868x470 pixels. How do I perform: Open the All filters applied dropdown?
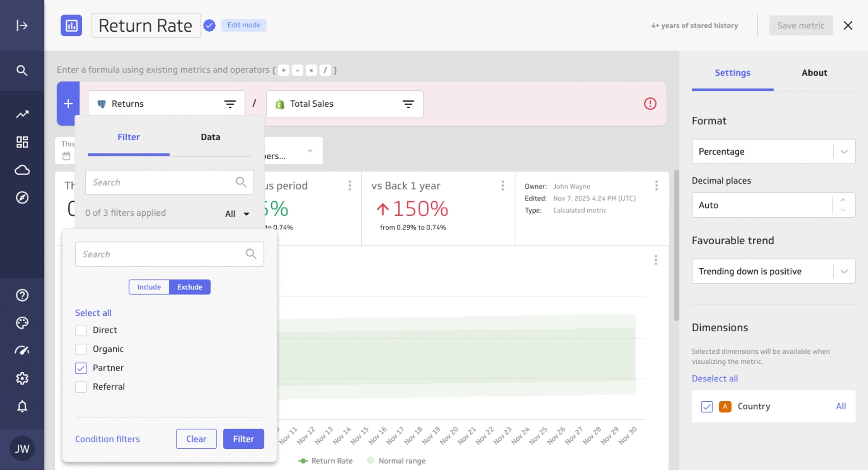(237, 214)
